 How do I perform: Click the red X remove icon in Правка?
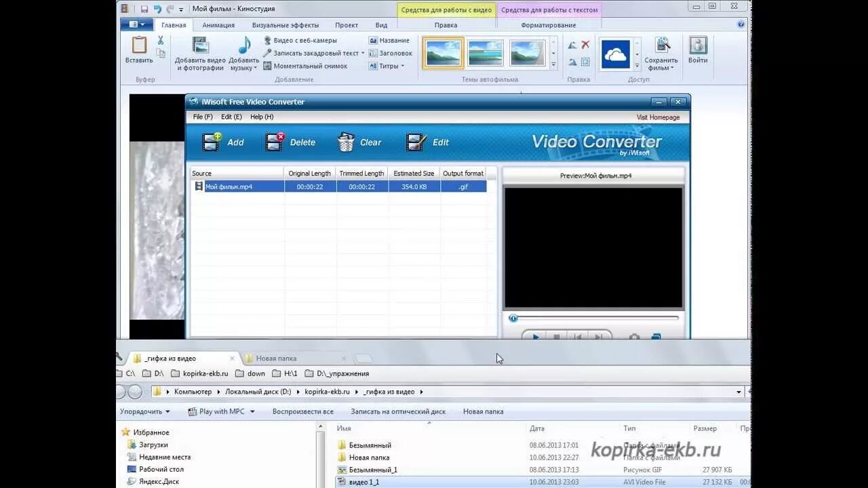click(585, 45)
